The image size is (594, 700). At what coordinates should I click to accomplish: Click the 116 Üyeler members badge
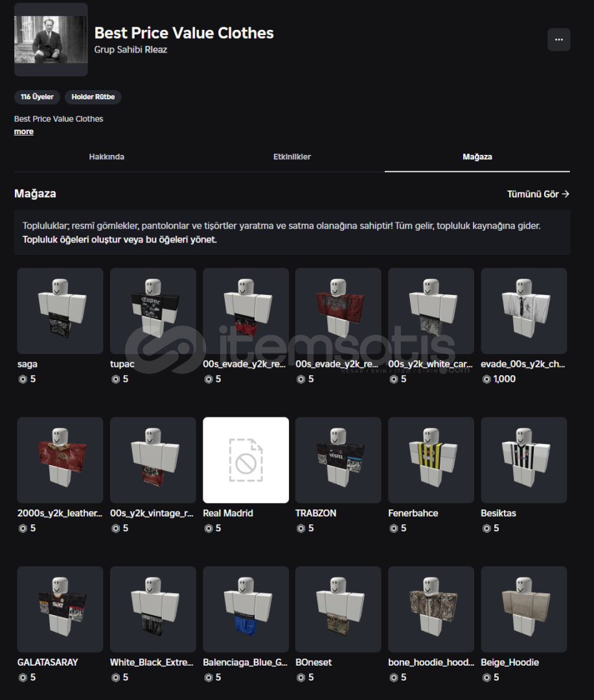(x=37, y=97)
